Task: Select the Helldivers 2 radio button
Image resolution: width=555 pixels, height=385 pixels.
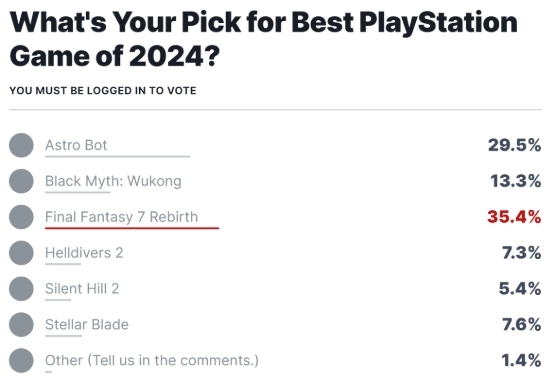Action: coord(21,253)
